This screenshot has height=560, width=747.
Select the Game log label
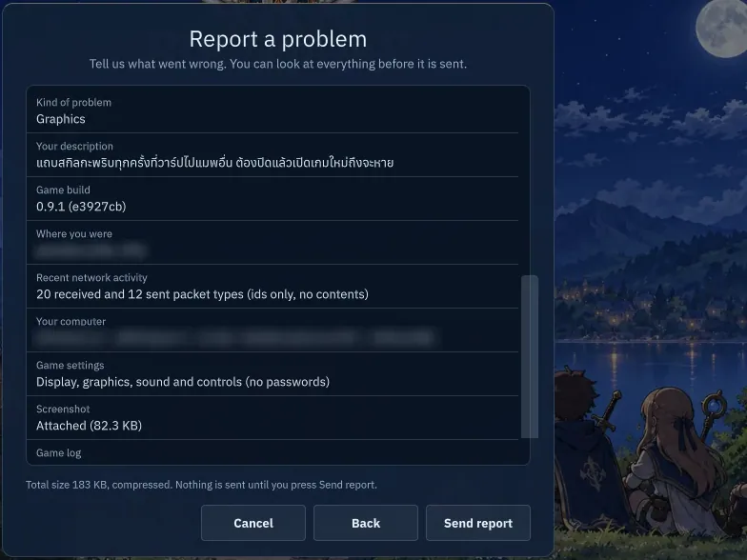click(x=59, y=453)
